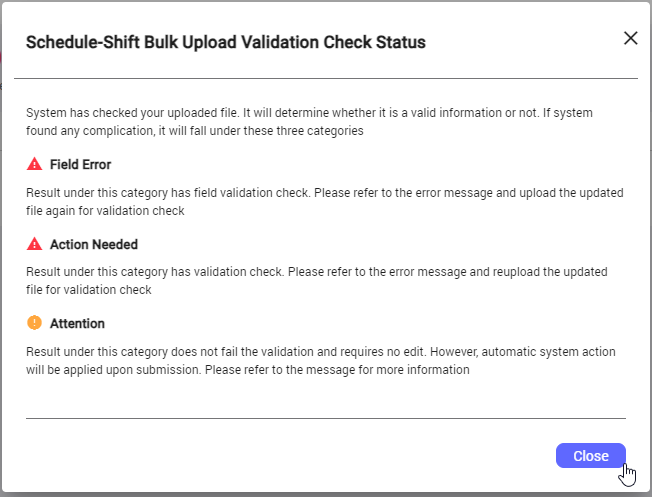The height and width of the screenshot is (497, 652).
Task: Click the red warning triangle beside Action Needed
Action: [35, 244]
